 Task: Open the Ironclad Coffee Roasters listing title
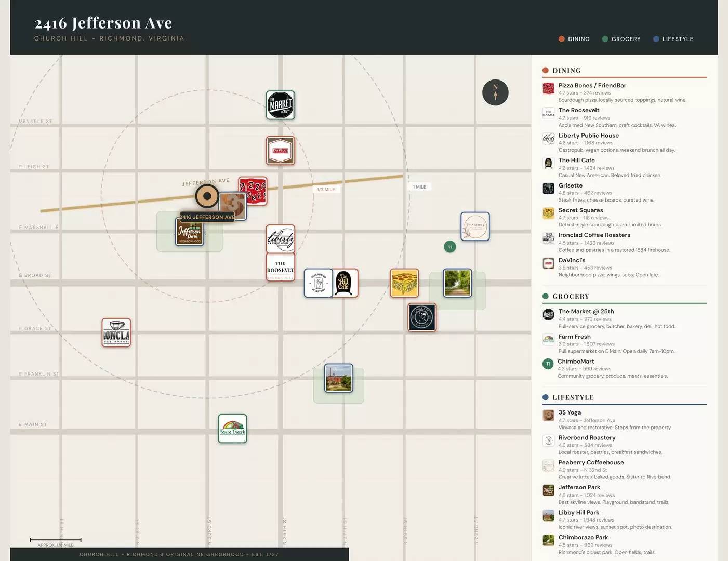click(x=594, y=235)
